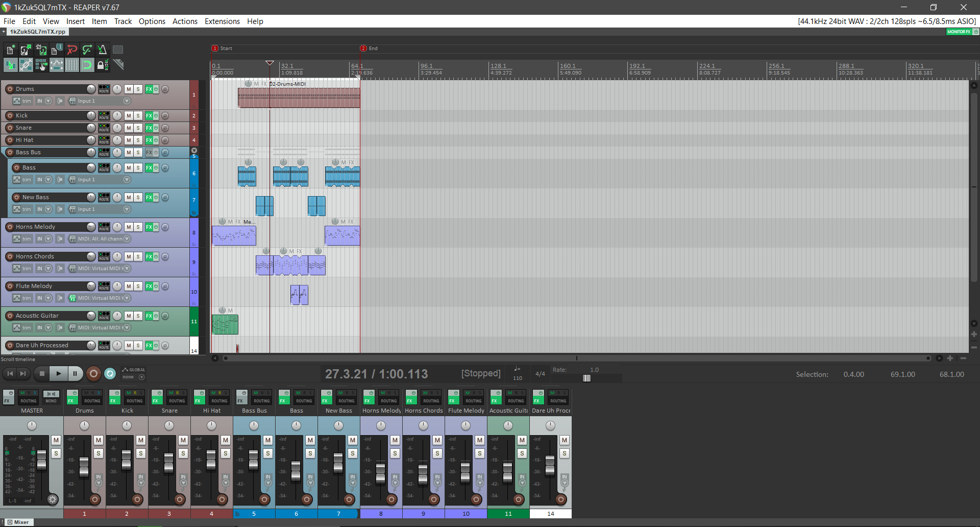The height and width of the screenshot is (527, 980).
Task: Mute the Hi Hat track in the track panel
Action: point(129,140)
